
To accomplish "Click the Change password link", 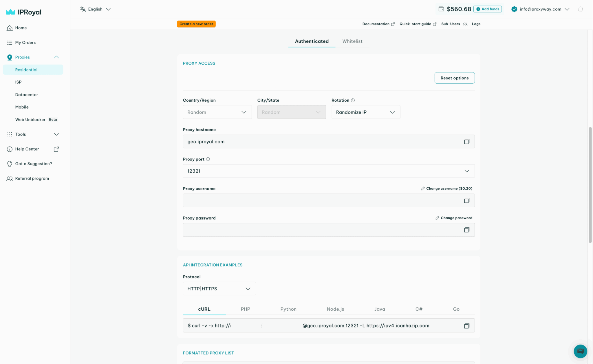I will [454, 218].
